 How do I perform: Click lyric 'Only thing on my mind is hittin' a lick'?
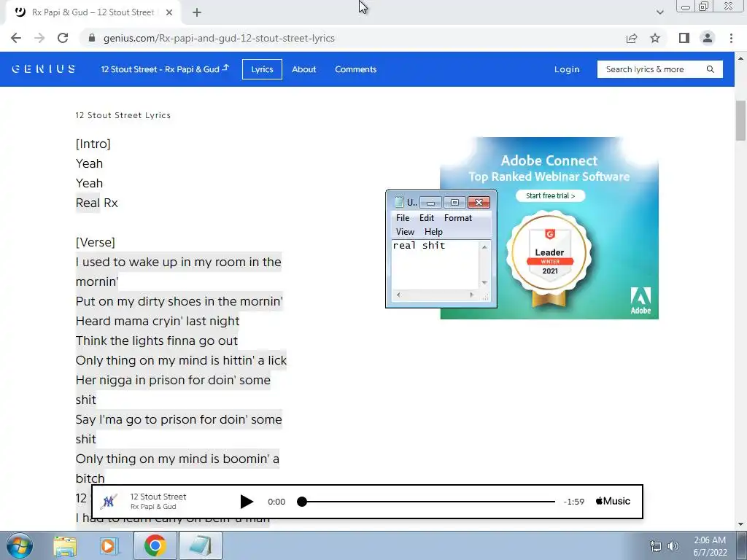(x=181, y=360)
